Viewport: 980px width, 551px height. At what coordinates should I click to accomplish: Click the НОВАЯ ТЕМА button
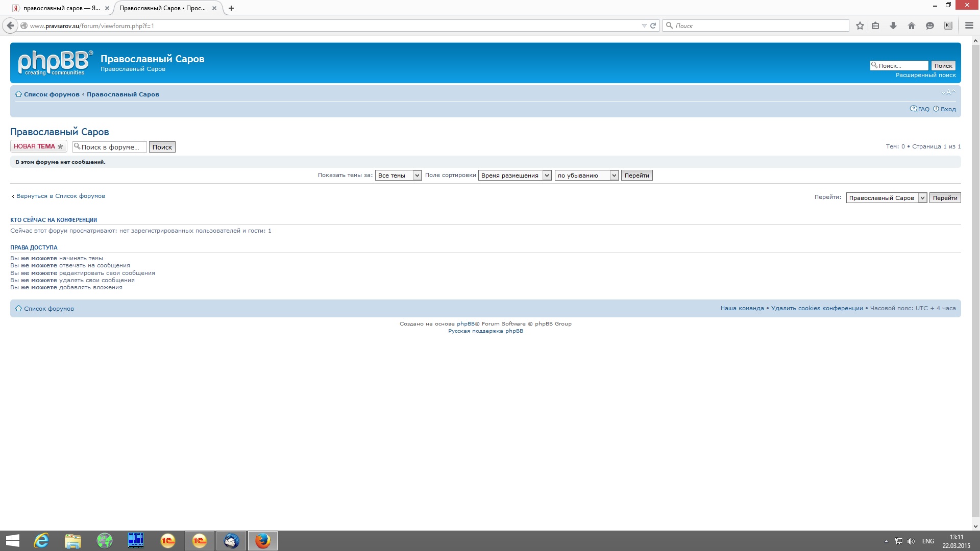pyautogui.click(x=38, y=146)
